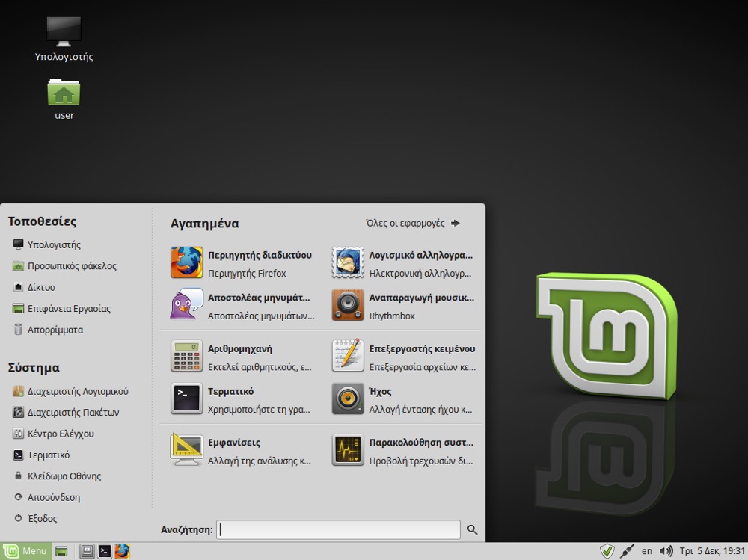Click the Menu button in panel
The image size is (748, 560).
coord(25,552)
